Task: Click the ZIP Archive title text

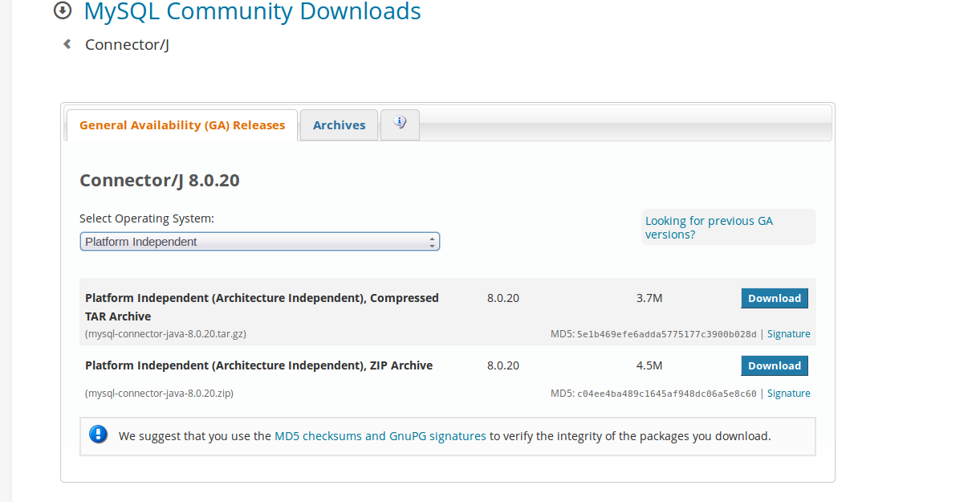Action: click(x=258, y=365)
